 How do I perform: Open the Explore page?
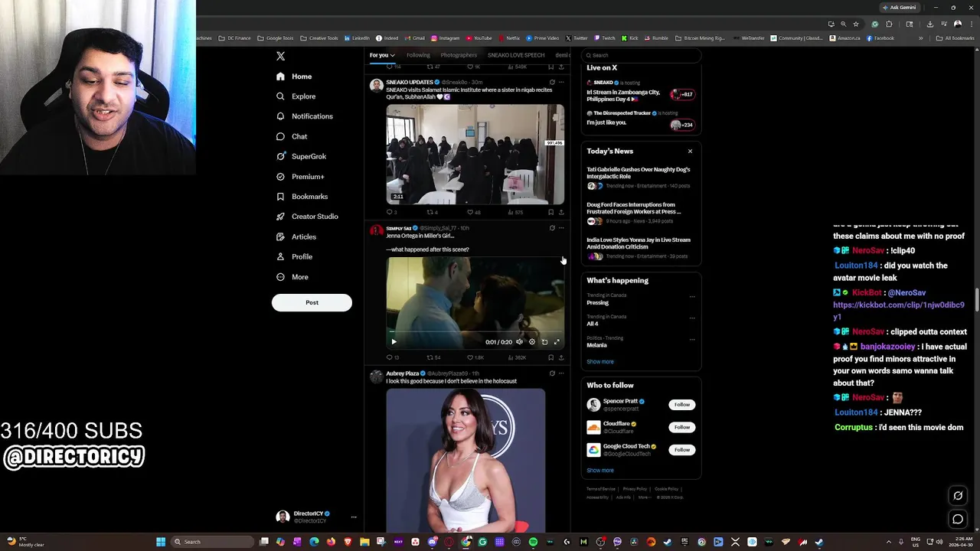point(296,96)
